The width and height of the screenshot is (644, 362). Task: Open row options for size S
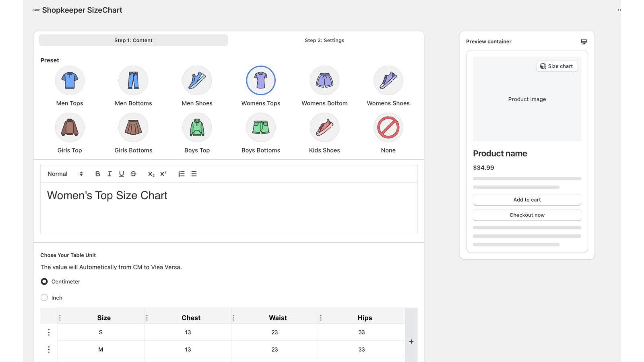[49, 332]
